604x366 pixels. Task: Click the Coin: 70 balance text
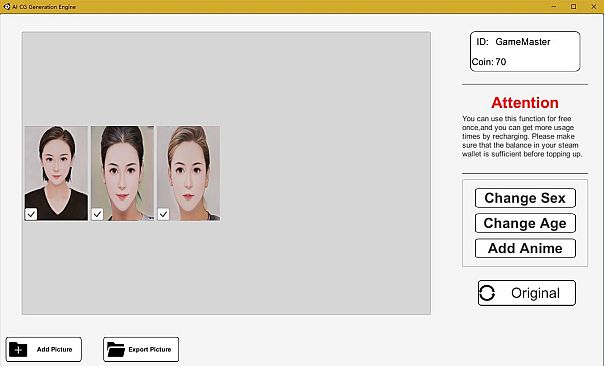tap(489, 62)
